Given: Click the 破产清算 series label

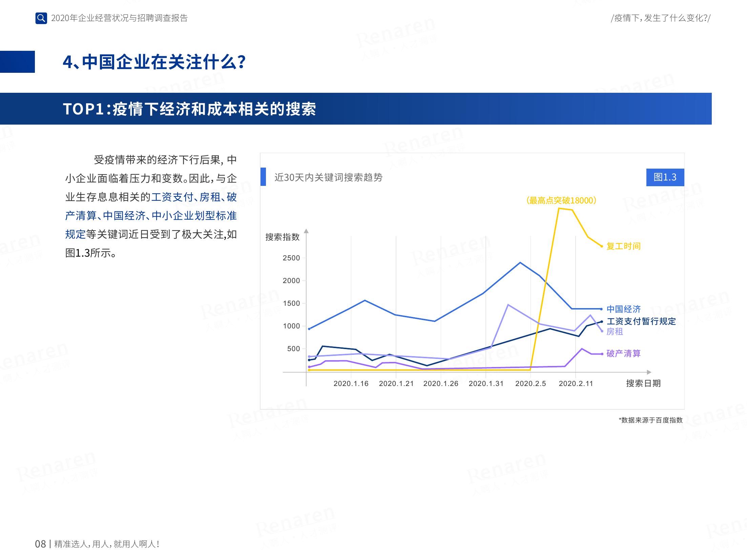Looking at the screenshot, I should point(623,353).
